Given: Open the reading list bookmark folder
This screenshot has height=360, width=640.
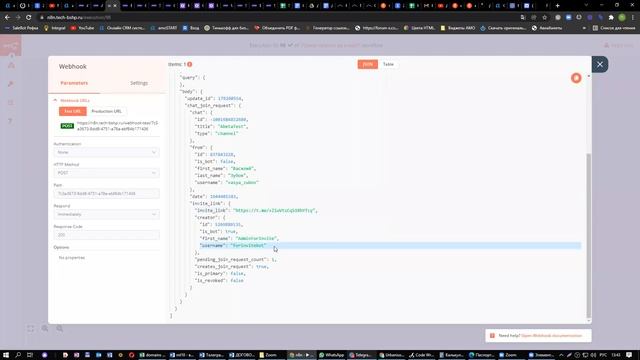Looking at the screenshot, I should 613,28.
